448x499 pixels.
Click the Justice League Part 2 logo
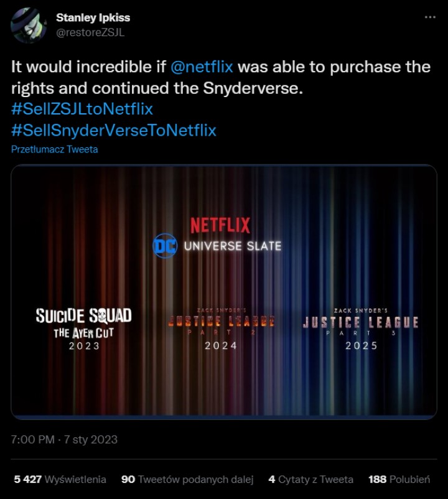221,322
